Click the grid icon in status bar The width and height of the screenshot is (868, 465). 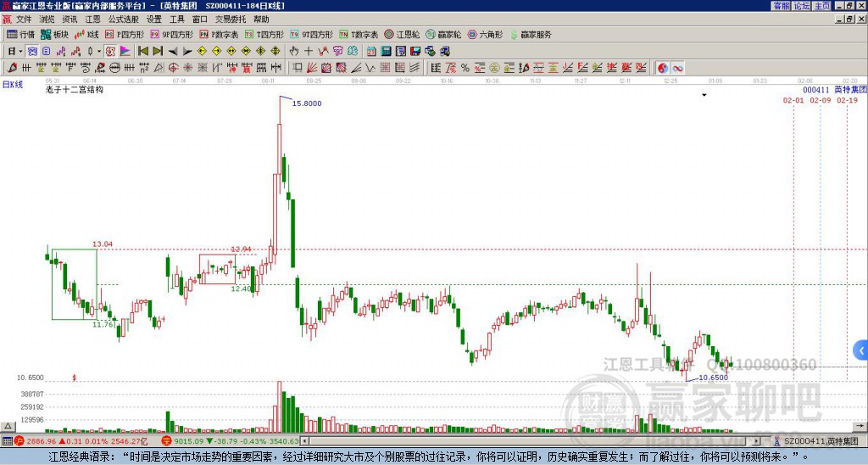coord(7,441)
